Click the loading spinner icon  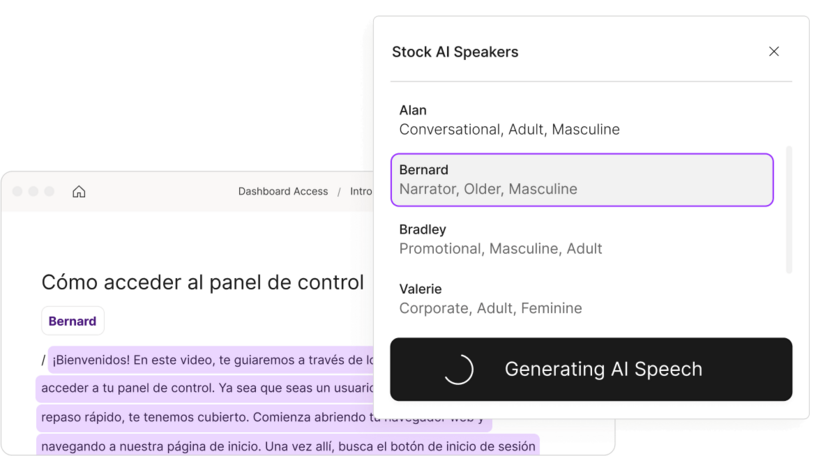[x=458, y=369]
